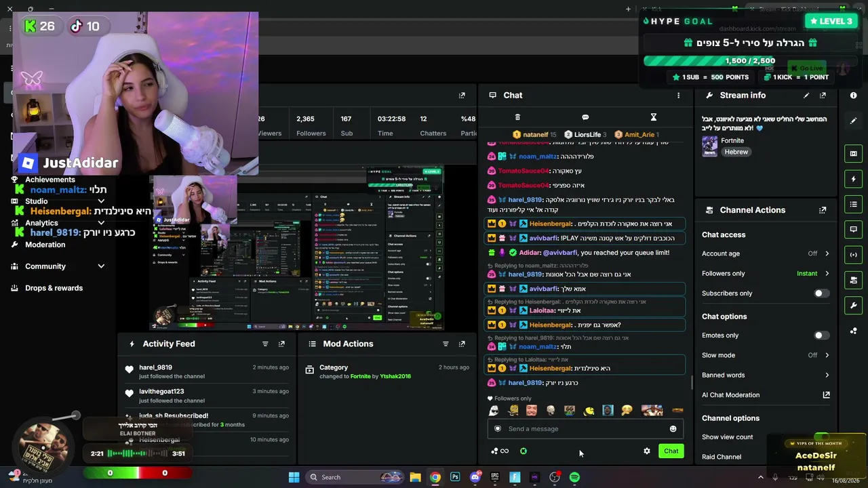Edit Stream info with the pencil icon

tap(806, 96)
